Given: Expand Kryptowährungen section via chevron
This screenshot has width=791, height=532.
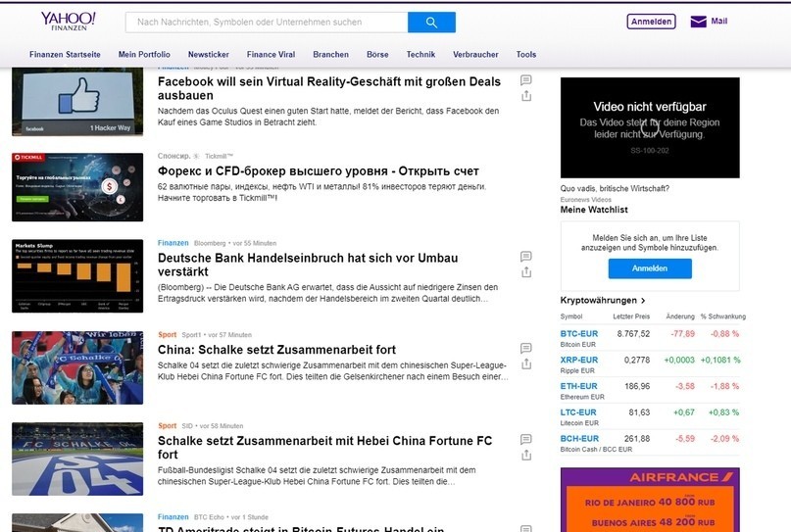Looking at the screenshot, I should (643, 301).
